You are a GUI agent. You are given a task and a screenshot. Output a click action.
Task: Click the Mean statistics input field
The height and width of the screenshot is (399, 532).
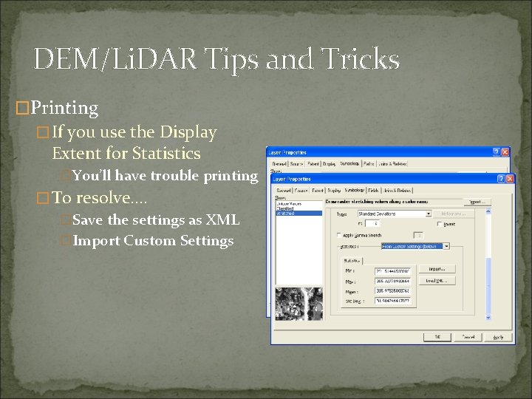pos(393,291)
